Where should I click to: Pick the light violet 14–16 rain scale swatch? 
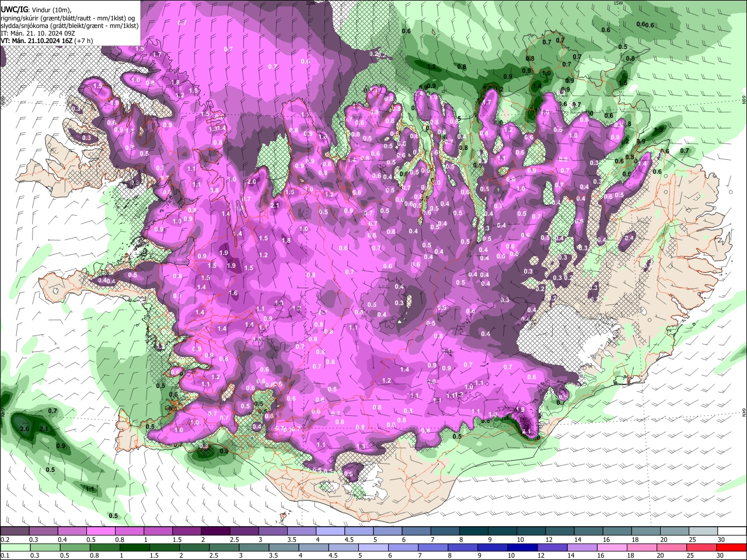(x=581, y=548)
